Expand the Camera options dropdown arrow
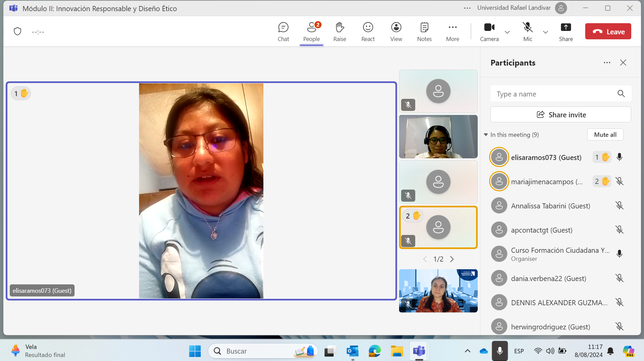This screenshot has height=361, width=644. click(507, 32)
